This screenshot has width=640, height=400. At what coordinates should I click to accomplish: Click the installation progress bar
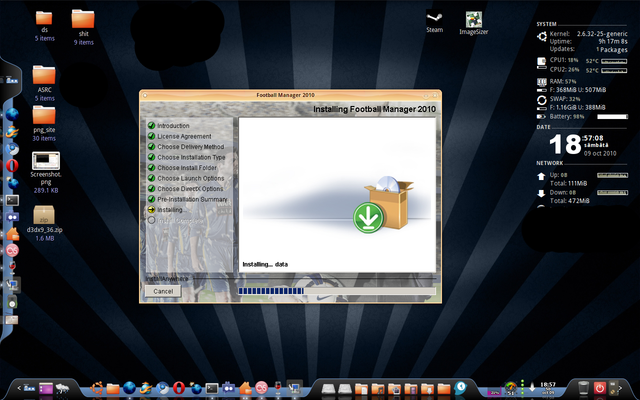pos(337,291)
